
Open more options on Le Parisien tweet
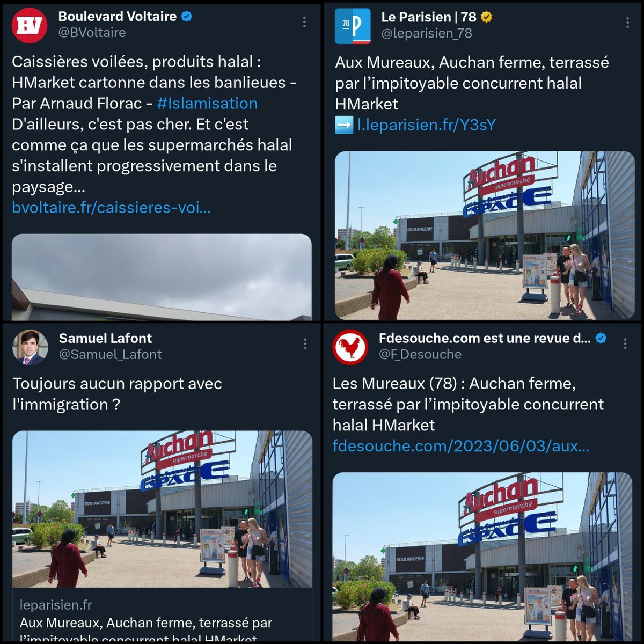click(627, 23)
